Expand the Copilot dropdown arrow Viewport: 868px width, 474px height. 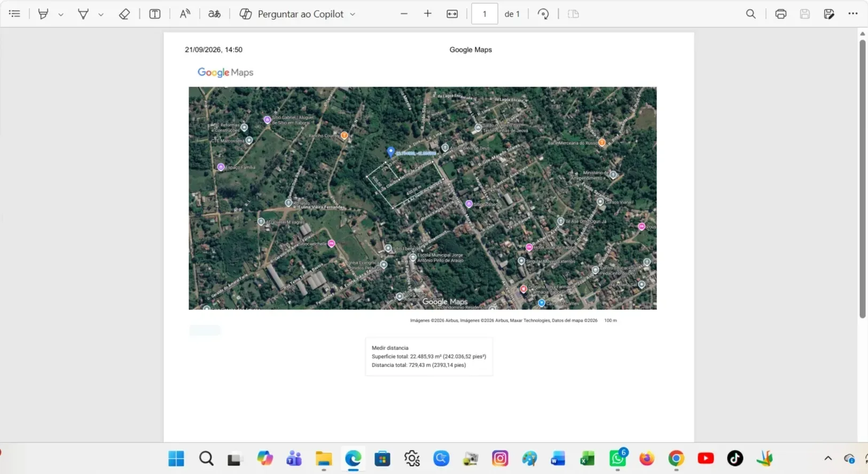pyautogui.click(x=353, y=14)
